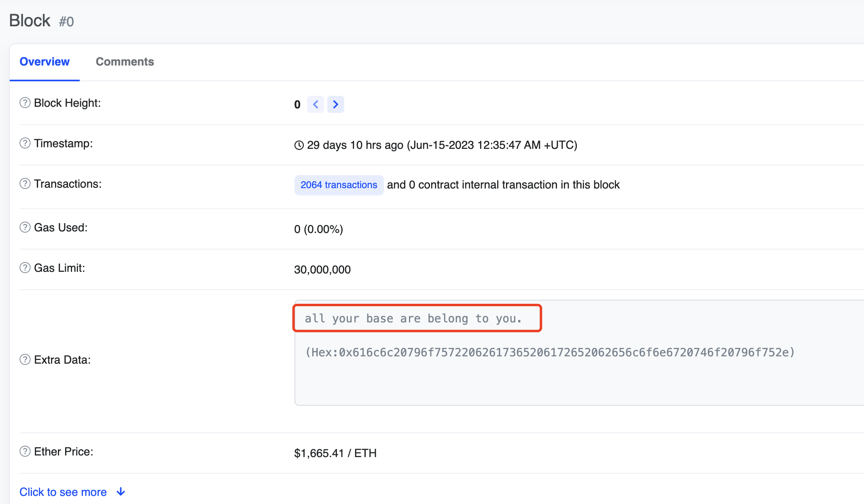Viewport: 864px width, 504px height.
Task: Click the Ether price $1,665.41 / ETH
Action: click(335, 453)
